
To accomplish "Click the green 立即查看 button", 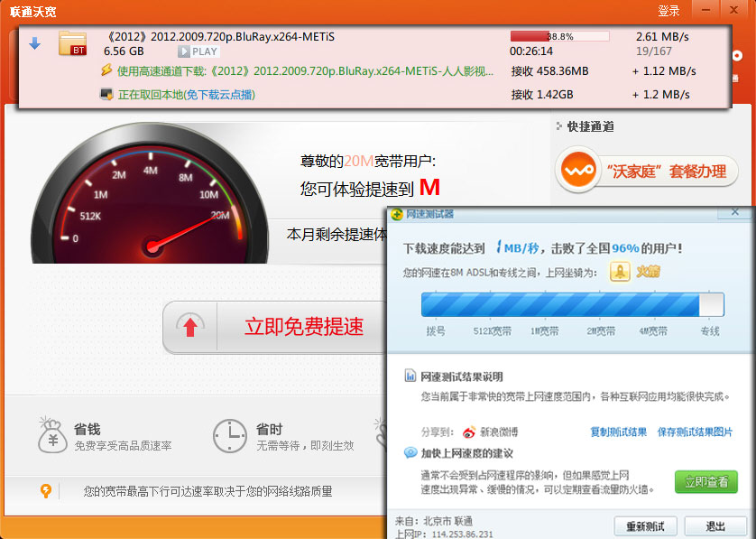I will click(x=705, y=481).
